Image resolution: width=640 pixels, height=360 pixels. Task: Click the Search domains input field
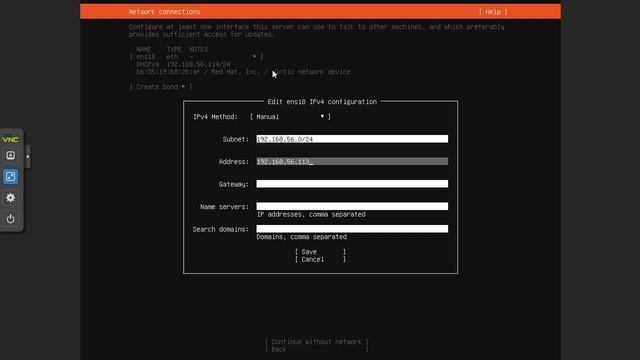point(352,229)
